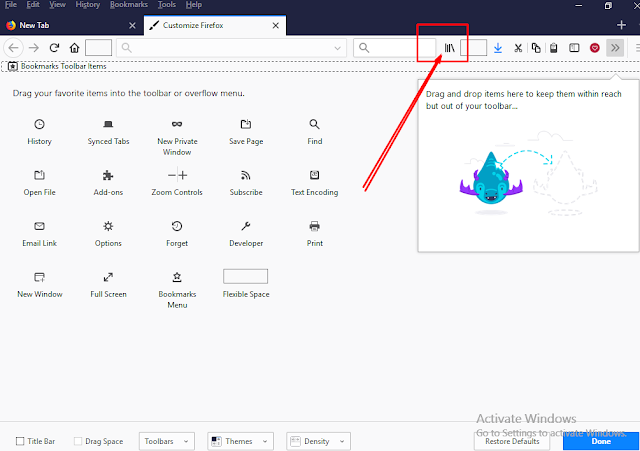Click the flexible space left of URL bar
The width and height of the screenshot is (640, 451).
98,48
